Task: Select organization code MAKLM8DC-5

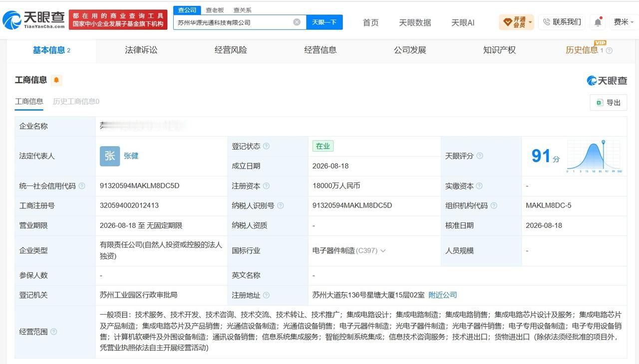Action: pyautogui.click(x=549, y=205)
